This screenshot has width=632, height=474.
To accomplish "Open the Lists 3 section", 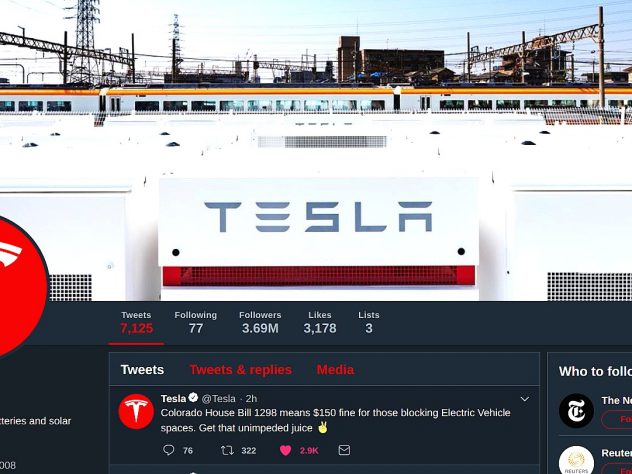I will point(369,322).
